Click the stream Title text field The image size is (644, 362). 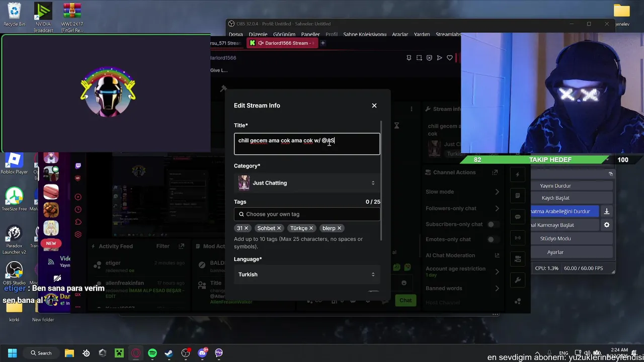click(307, 144)
